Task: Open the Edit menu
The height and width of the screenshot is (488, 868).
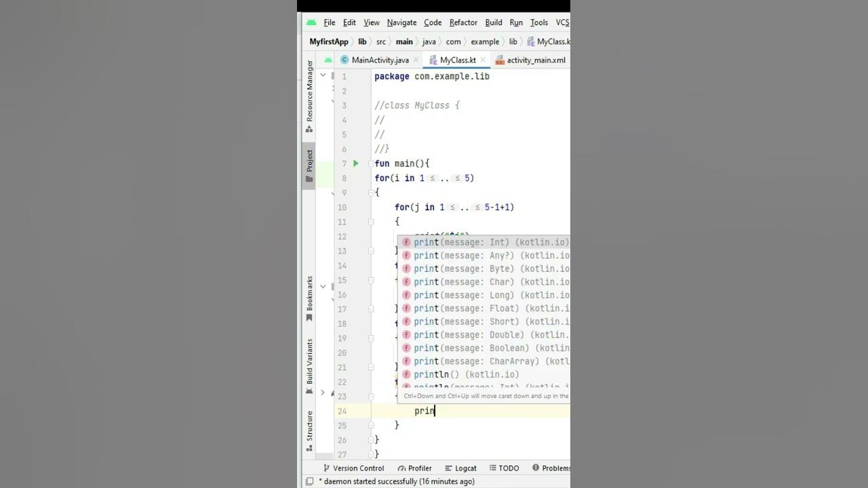Action: tap(349, 22)
